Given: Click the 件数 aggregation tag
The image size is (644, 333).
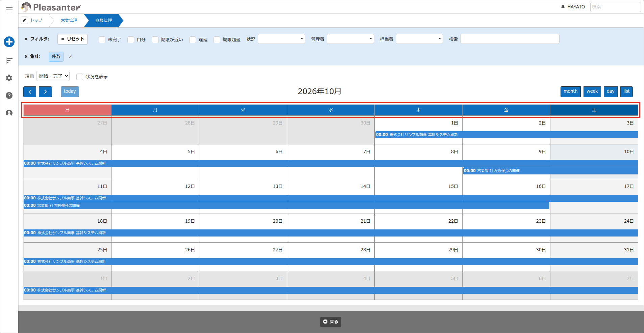Looking at the screenshot, I should coord(56,57).
